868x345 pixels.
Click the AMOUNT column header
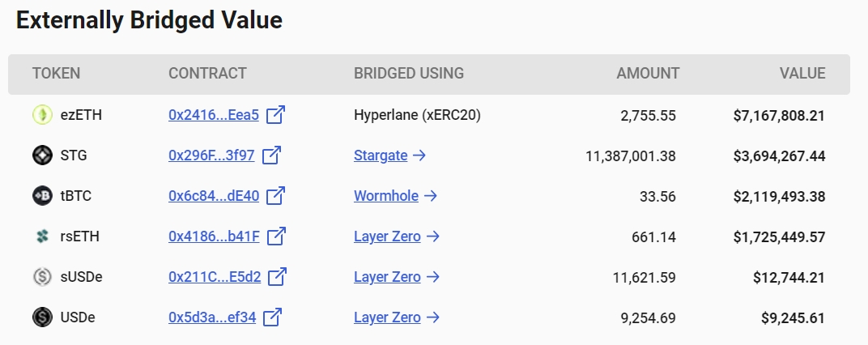[x=648, y=73]
